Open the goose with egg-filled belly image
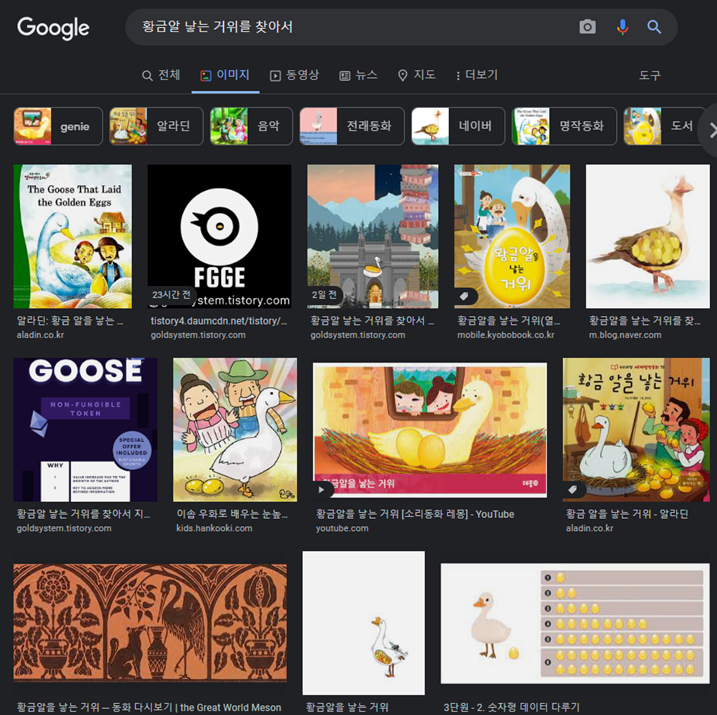The height and width of the screenshot is (715, 717). click(648, 236)
